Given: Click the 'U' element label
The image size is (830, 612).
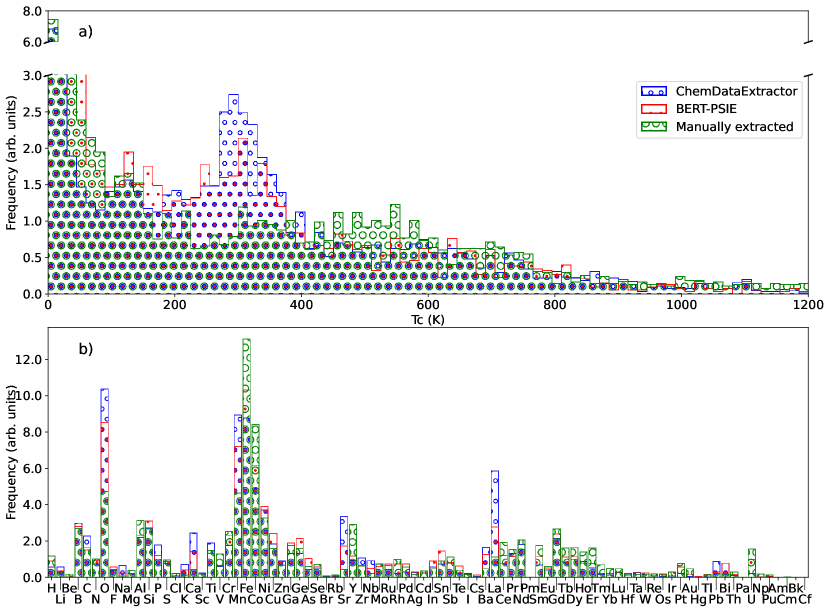Looking at the screenshot, I should (x=751, y=600).
